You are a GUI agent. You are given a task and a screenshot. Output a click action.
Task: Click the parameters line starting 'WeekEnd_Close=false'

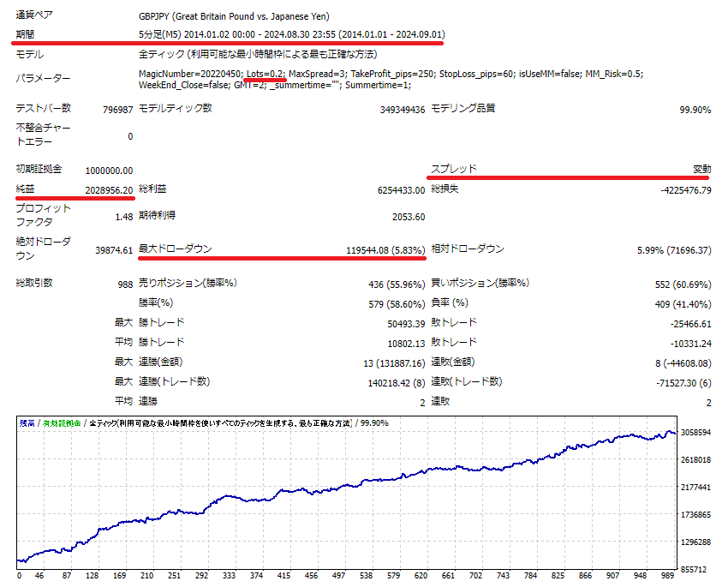pos(274,85)
